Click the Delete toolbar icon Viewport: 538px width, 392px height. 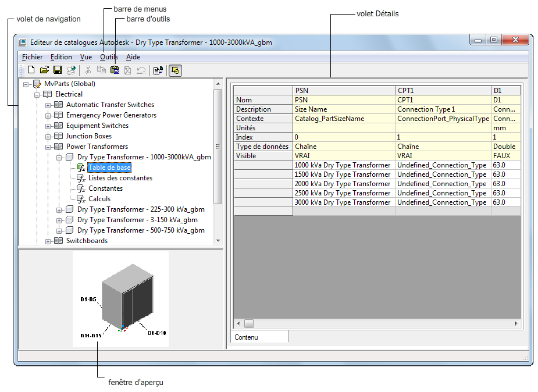[x=127, y=70]
